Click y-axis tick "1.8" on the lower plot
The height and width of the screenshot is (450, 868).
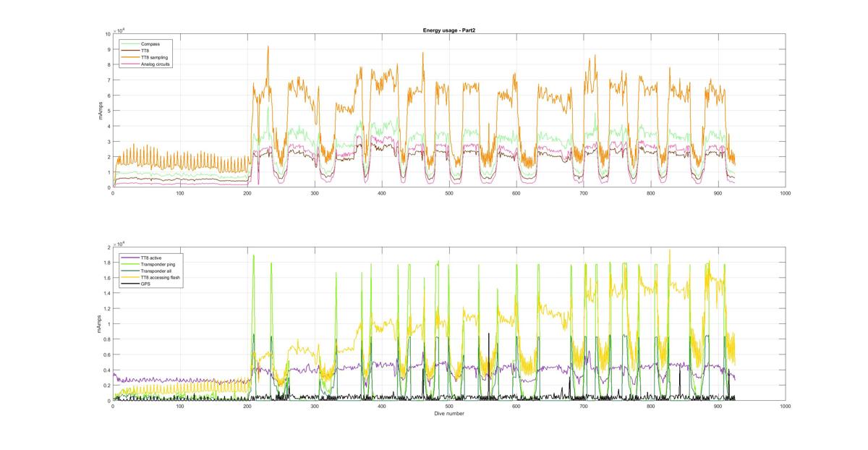click(107, 263)
